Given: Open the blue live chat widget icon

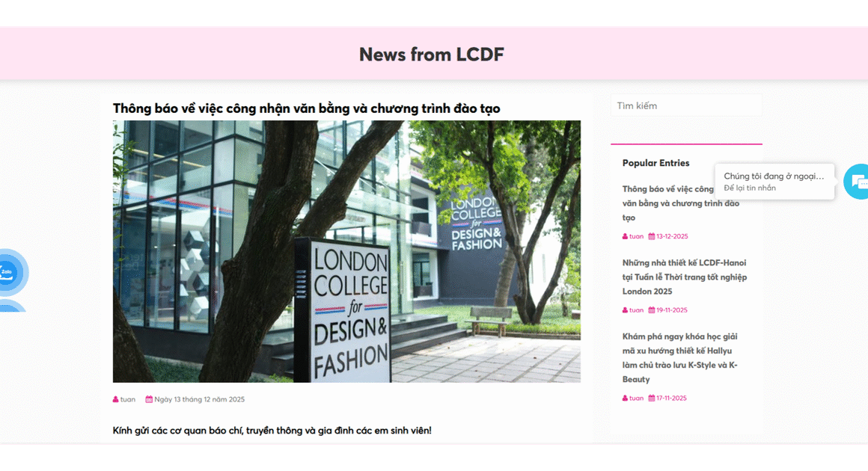Looking at the screenshot, I should tap(857, 182).
